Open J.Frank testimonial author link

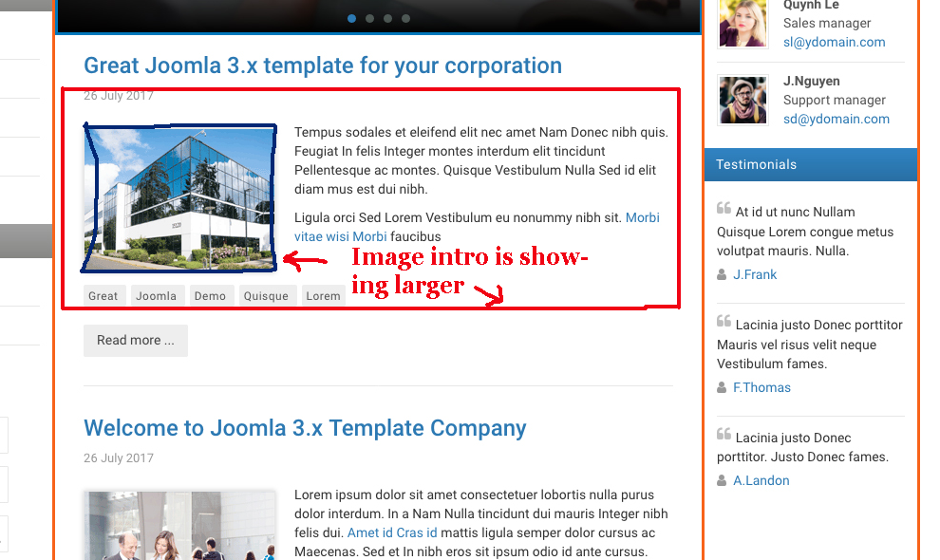click(x=755, y=274)
